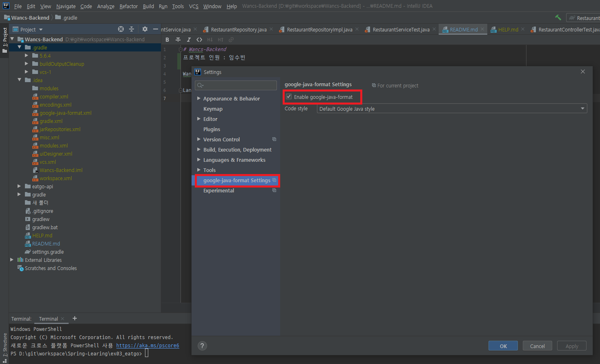Click the link icon in markdown toolbar
Viewport: 600px width, 364px height.
click(231, 40)
